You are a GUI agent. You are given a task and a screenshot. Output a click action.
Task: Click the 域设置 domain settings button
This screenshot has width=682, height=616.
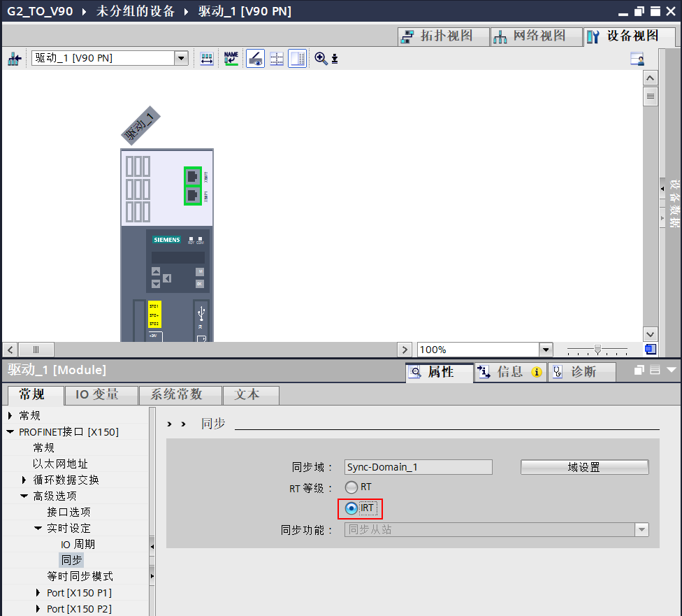pyautogui.click(x=584, y=467)
